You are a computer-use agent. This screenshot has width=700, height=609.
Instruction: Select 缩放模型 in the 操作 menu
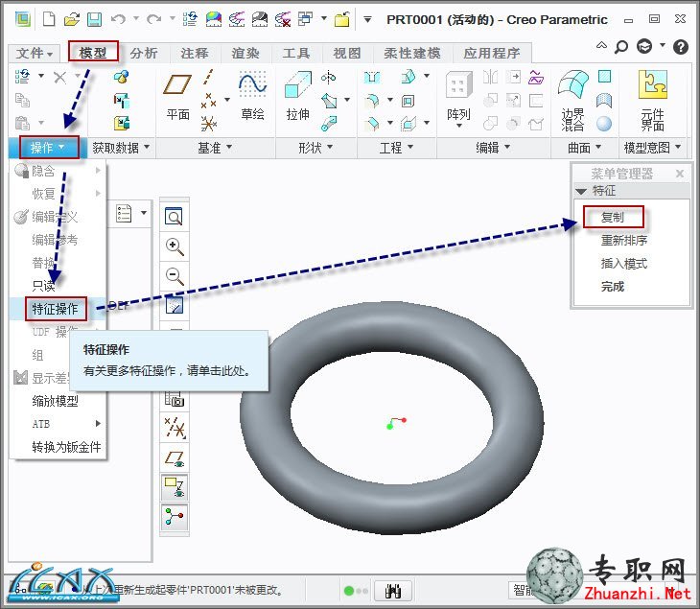pos(56,401)
